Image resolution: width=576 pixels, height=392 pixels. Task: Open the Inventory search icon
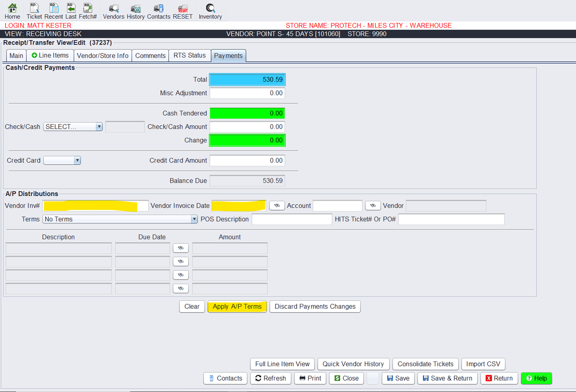tap(210, 11)
